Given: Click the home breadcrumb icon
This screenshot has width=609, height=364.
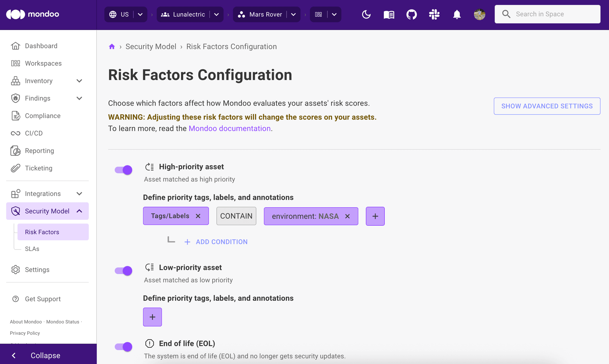Looking at the screenshot, I should point(112,46).
